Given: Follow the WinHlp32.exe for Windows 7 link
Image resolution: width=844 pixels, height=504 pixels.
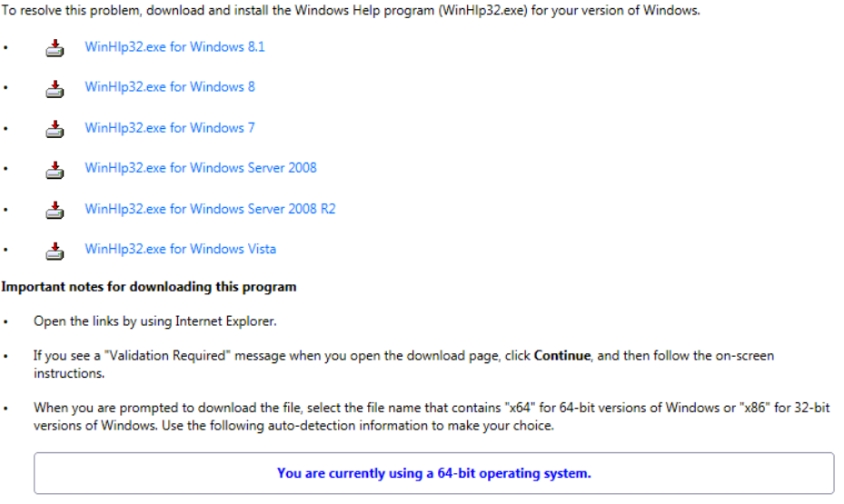Looking at the screenshot, I should point(170,128).
